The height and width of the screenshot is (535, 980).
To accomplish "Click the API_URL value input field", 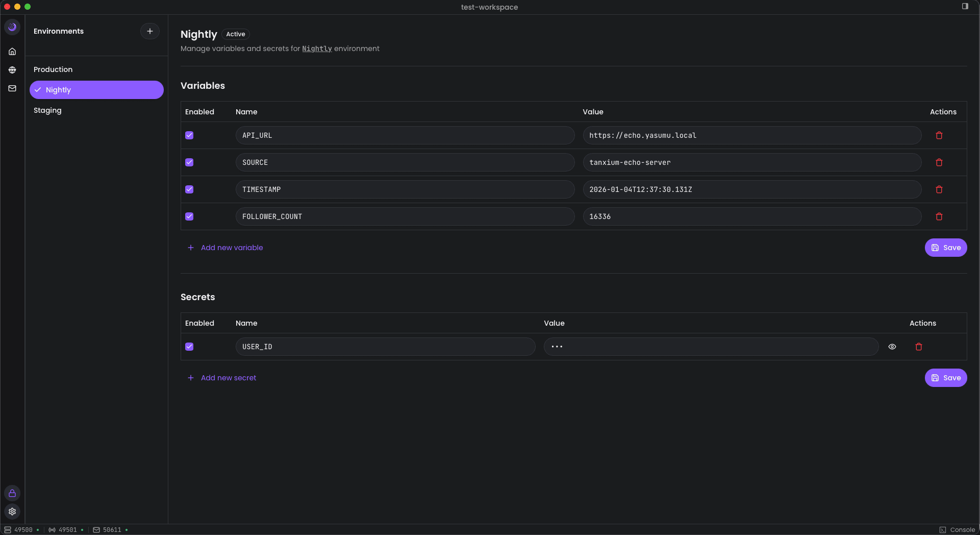I will 751,135.
